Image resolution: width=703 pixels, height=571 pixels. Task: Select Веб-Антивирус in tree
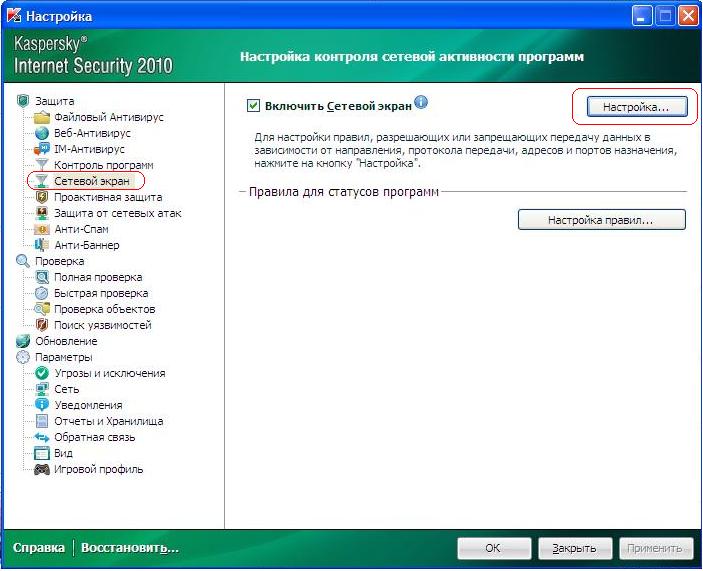[92, 133]
